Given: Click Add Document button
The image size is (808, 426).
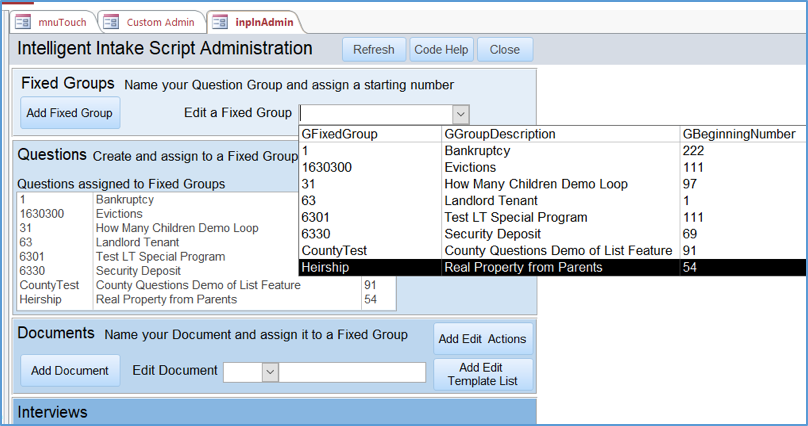Looking at the screenshot, I should [x=70, y=371].
